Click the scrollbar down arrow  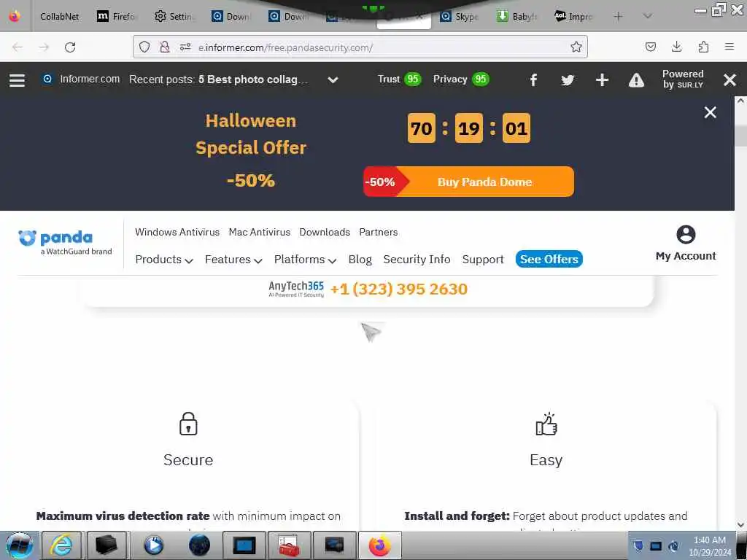pyautogui.click(x=740, y=525)
